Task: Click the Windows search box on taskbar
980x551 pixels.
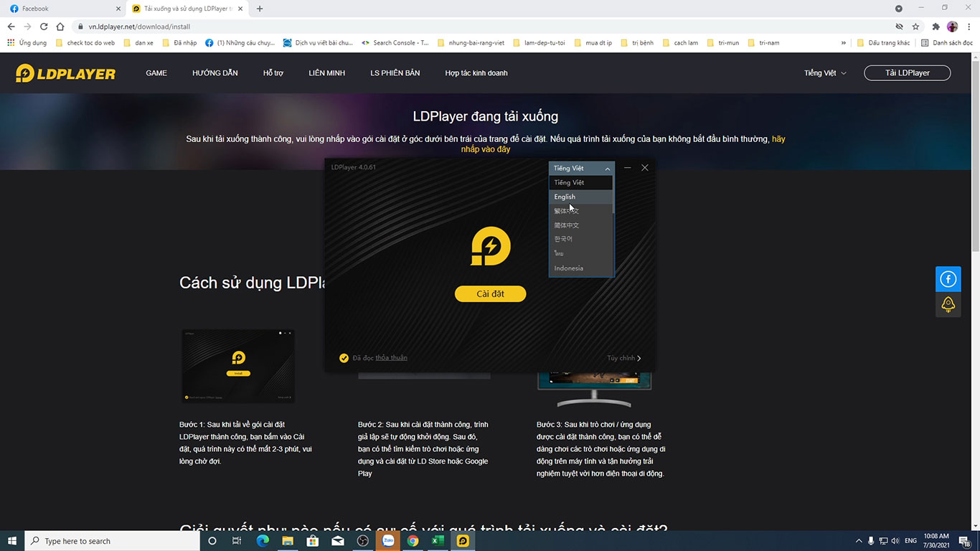Action: [x=112, y=541]
